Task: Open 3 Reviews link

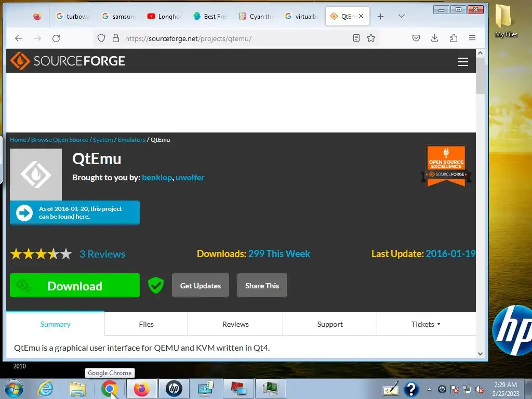Action: coord(102,254)
